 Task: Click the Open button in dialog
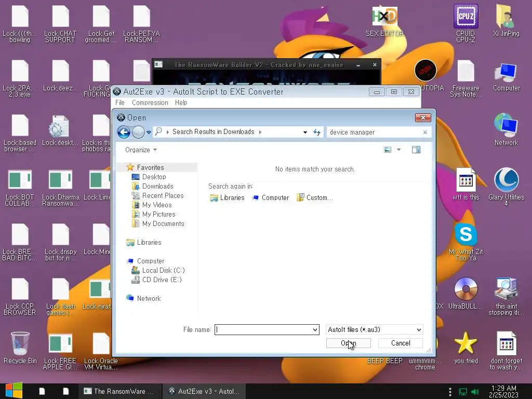coord(349,343)
